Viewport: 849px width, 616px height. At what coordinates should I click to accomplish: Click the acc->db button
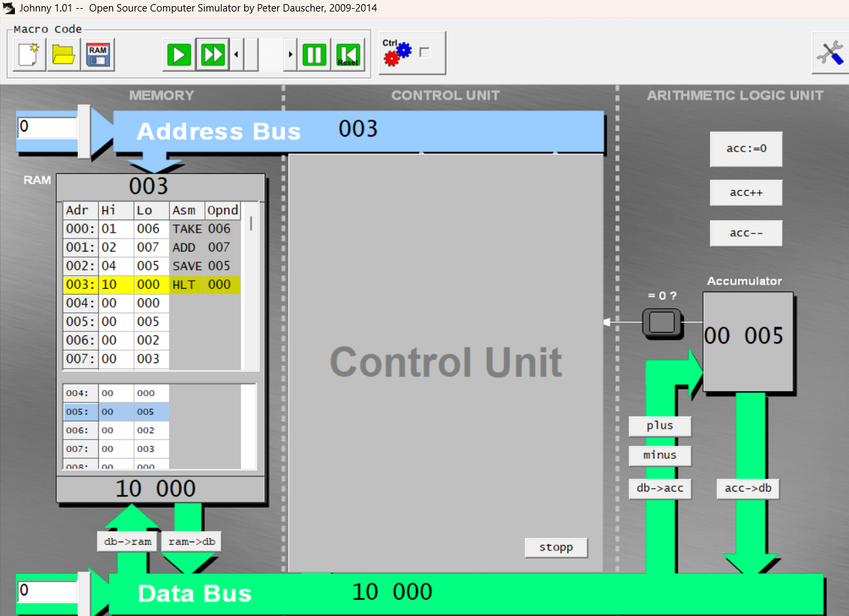(748, 488)
